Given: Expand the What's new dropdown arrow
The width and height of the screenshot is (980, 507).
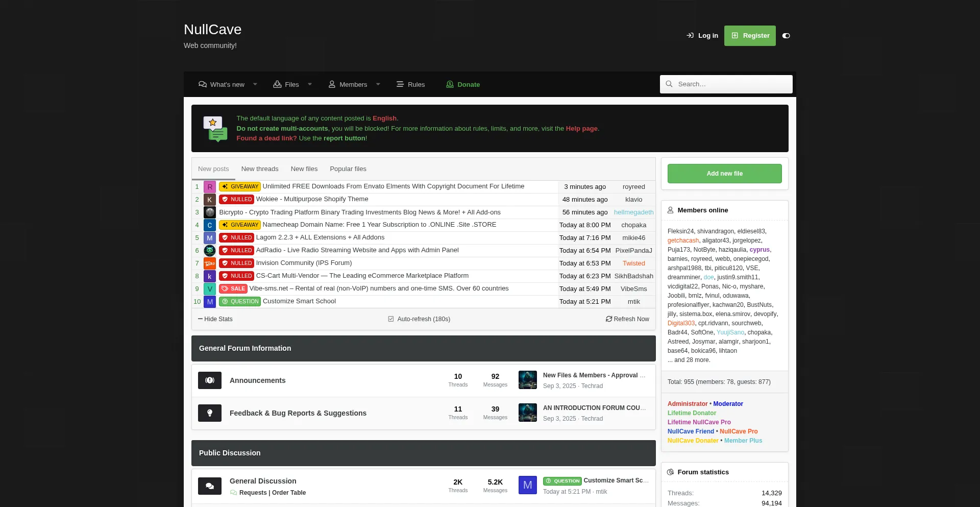Looking at the screenshot, I should pos(255,84).
